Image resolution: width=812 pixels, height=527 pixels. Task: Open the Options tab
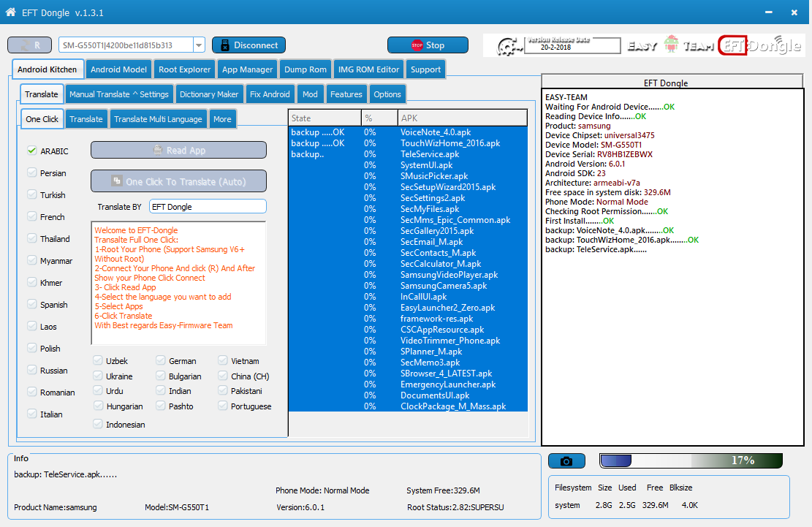click(x=387, y=94)
